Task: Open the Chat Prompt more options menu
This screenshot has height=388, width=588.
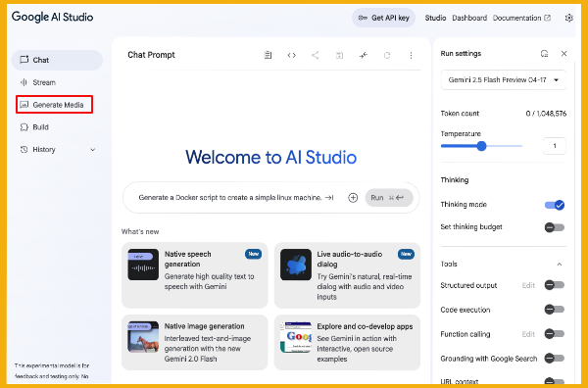Action: coord(411,55)
